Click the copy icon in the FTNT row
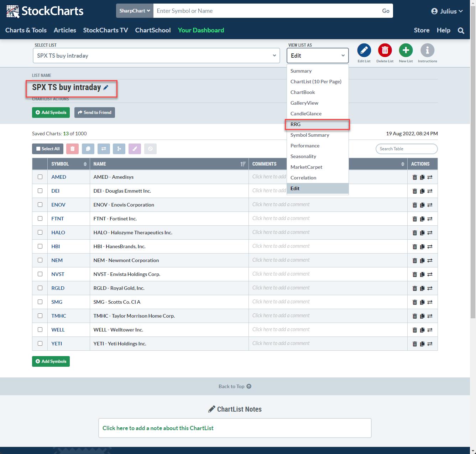476x454 pixels. [422, 219]
